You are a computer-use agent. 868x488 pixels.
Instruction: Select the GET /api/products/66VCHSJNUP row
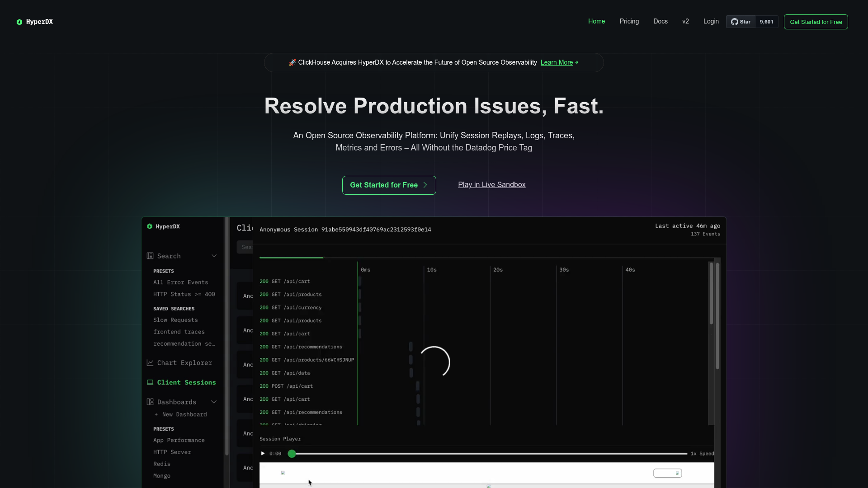click(307, 360)
